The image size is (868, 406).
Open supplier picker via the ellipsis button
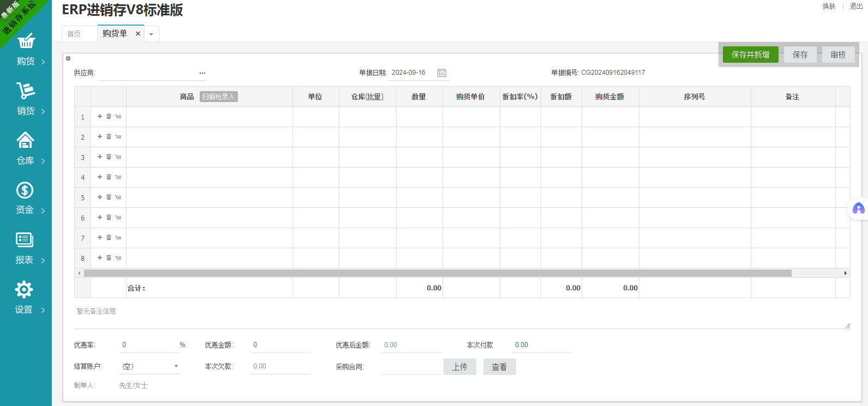202,73
